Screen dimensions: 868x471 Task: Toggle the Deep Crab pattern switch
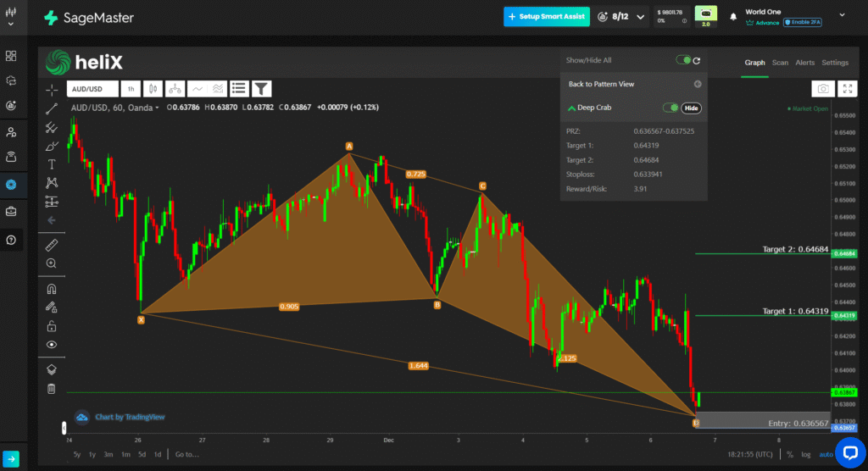(670, 108)
